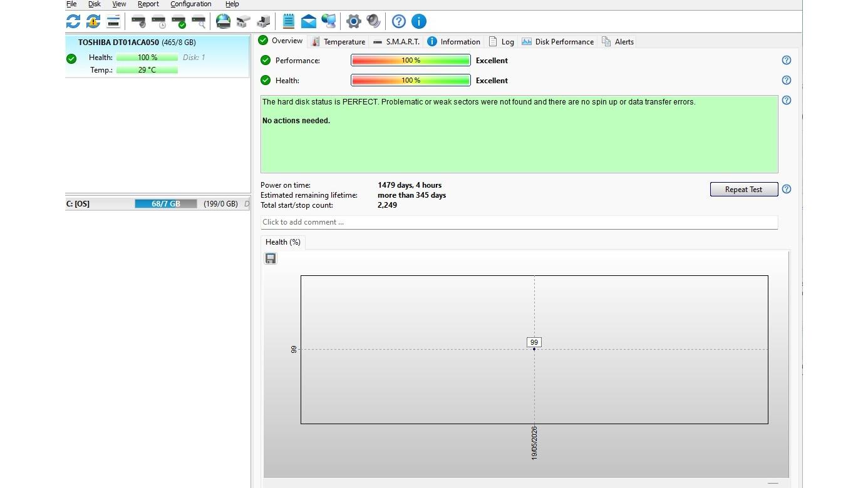Click the globe over disk toolbar icon
The height and width of the screenshot is (488, 868).
(x=224, y=21)
